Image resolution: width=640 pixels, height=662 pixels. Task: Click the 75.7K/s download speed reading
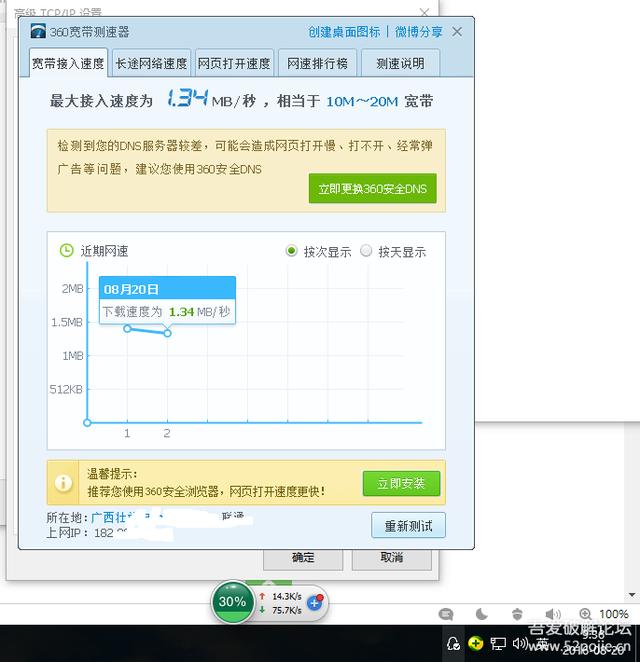[x=287, y=610]
